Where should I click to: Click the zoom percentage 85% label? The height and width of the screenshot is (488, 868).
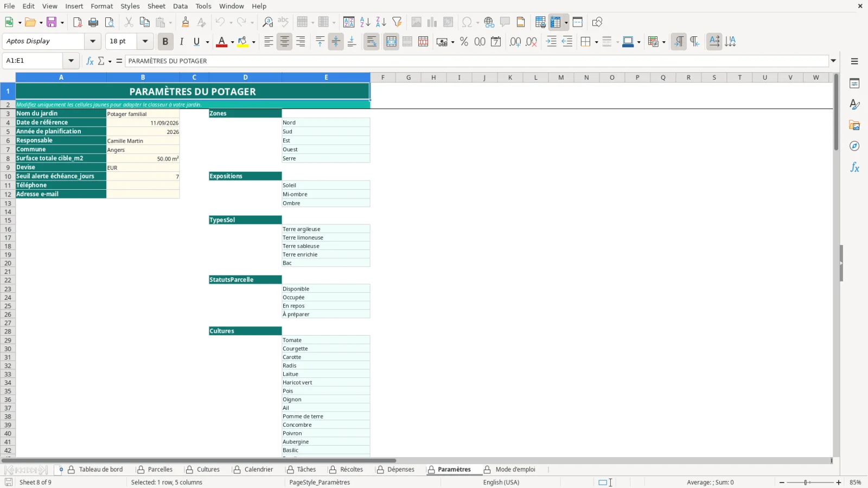[856, 483]
